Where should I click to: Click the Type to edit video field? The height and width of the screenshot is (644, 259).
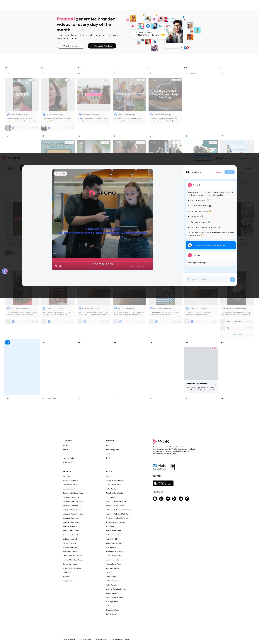(x=207, y=280)
